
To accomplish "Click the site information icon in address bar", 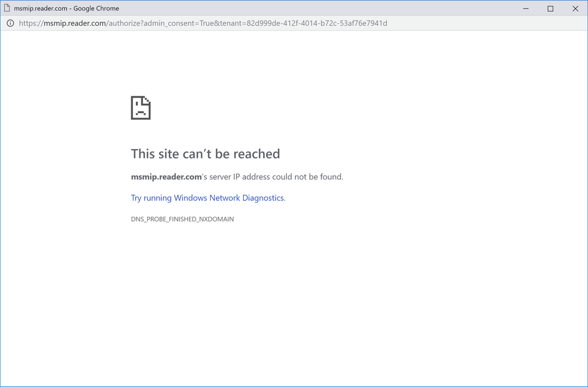I will (x=11, y=24).
